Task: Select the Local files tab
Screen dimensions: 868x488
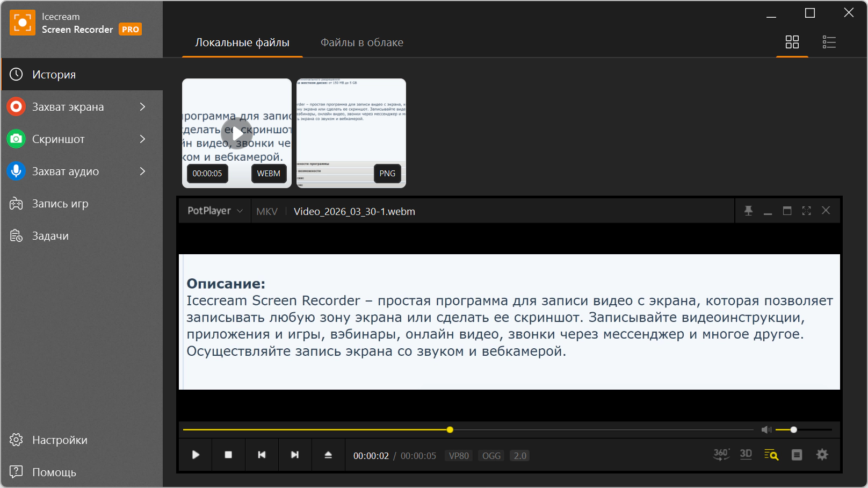Action: [242, 42]
